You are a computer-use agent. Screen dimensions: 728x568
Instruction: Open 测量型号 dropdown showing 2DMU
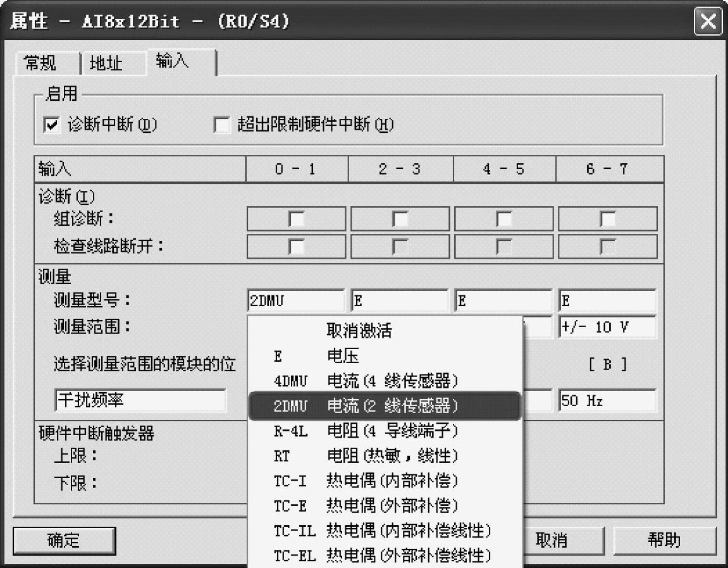296,300
